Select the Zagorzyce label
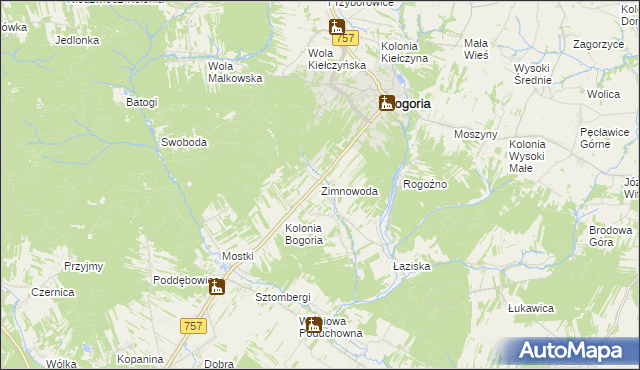This screenshot has width=640, height=370. (x=598, y=44)
